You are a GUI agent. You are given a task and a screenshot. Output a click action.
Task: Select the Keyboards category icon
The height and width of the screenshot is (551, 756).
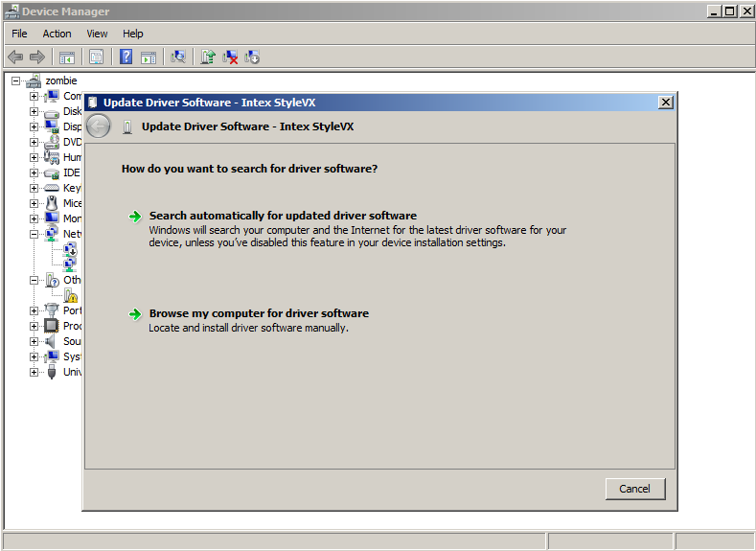52,188
